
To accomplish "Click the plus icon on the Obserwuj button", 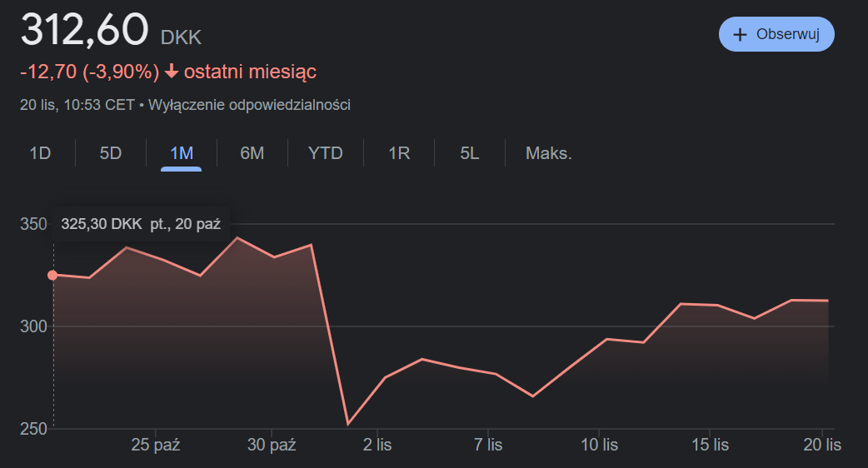I will pos(739,34).
